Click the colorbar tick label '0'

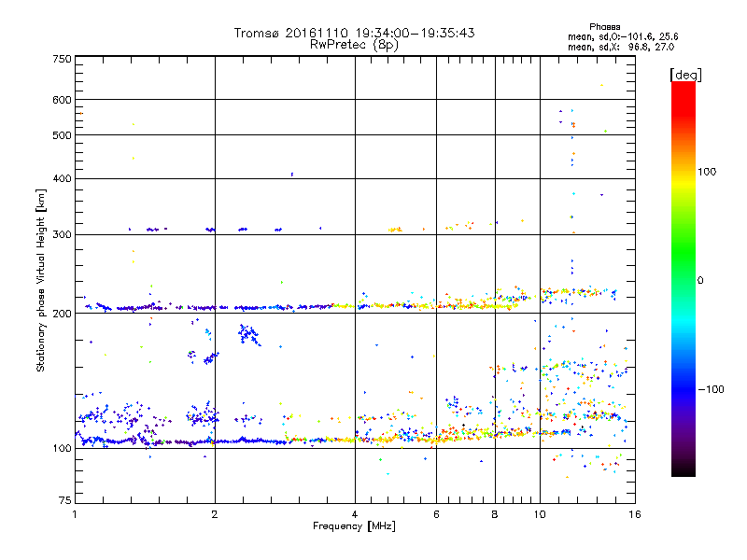click(700, 281)
